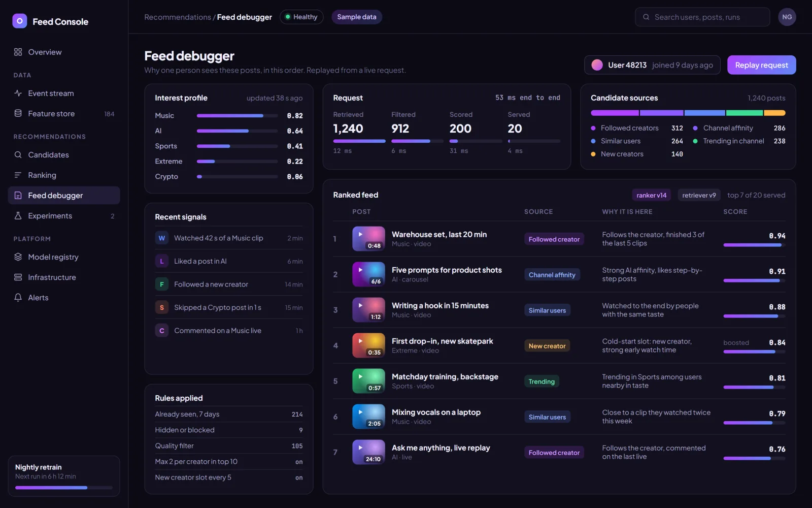Click the Model registry layers icon
812x508 pixels.
18,257
